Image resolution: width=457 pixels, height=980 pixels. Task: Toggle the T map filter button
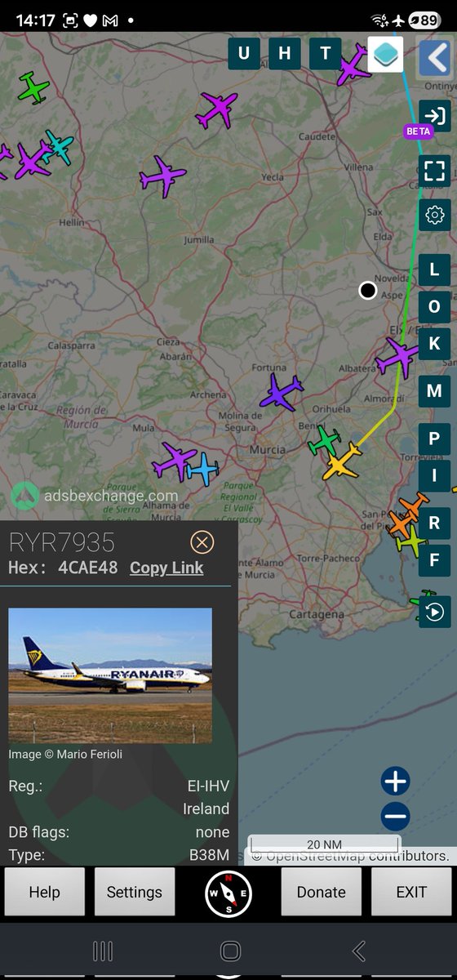326,54
